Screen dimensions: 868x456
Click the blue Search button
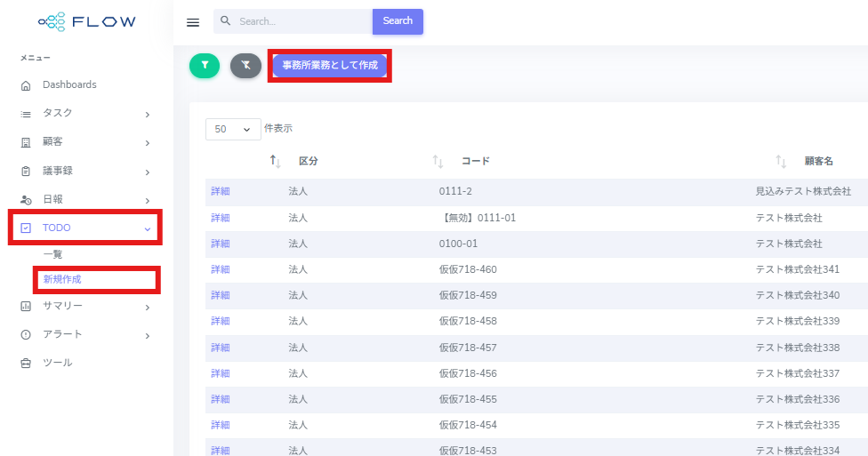click(x=398, y=21)
